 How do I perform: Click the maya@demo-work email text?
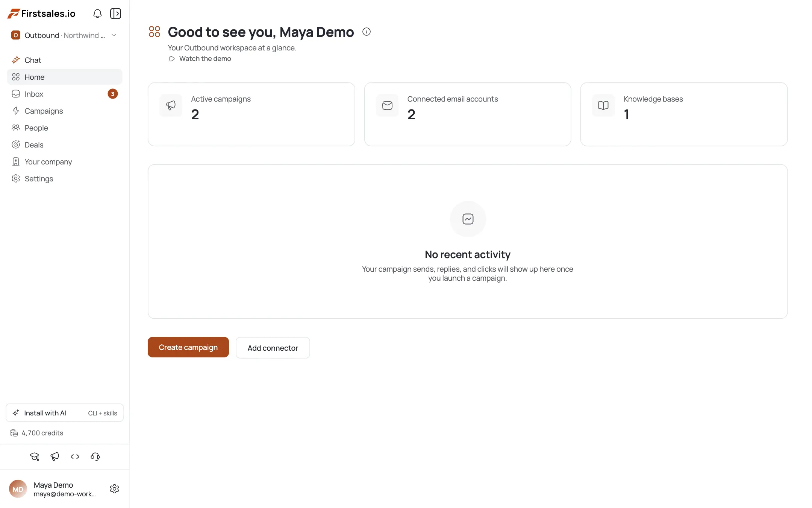click(x=65, y=494)
